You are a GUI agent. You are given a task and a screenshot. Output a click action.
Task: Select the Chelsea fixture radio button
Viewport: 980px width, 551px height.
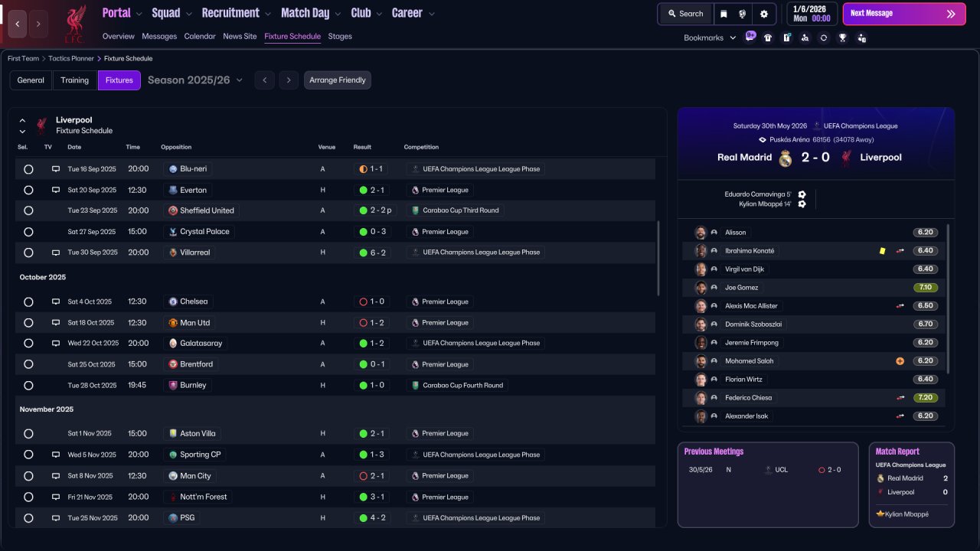[28, 302]
